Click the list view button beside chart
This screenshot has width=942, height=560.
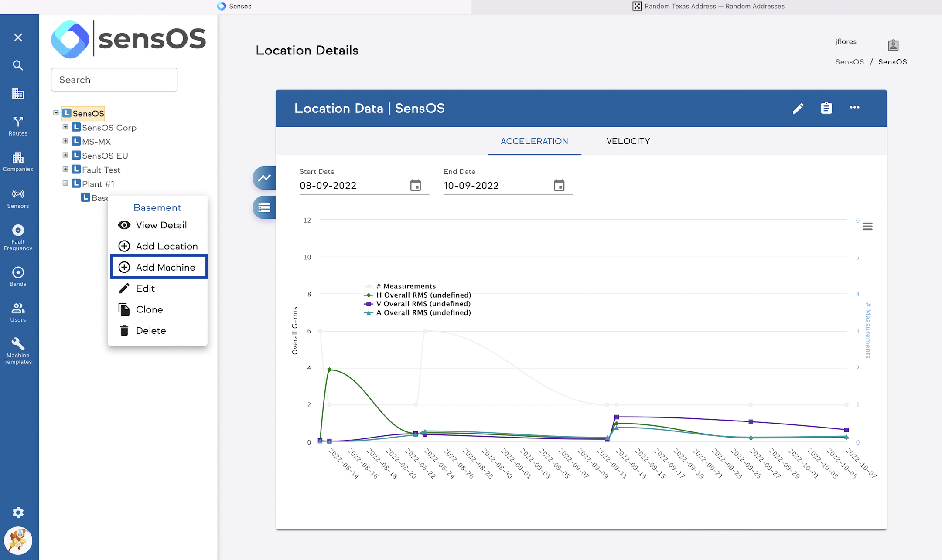(x=264, y=207)
